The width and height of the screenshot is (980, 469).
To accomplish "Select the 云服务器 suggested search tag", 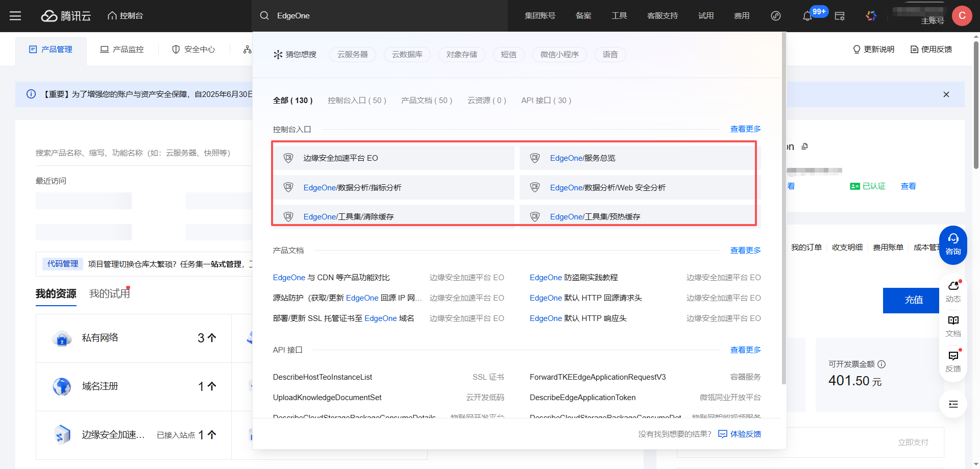I will click(353, 55).
